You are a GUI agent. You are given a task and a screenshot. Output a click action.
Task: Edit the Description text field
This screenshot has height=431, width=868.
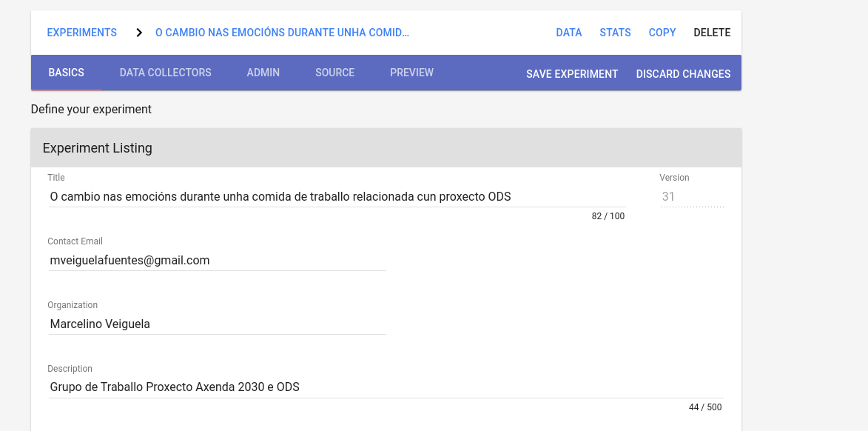click(x=385, y=387)
